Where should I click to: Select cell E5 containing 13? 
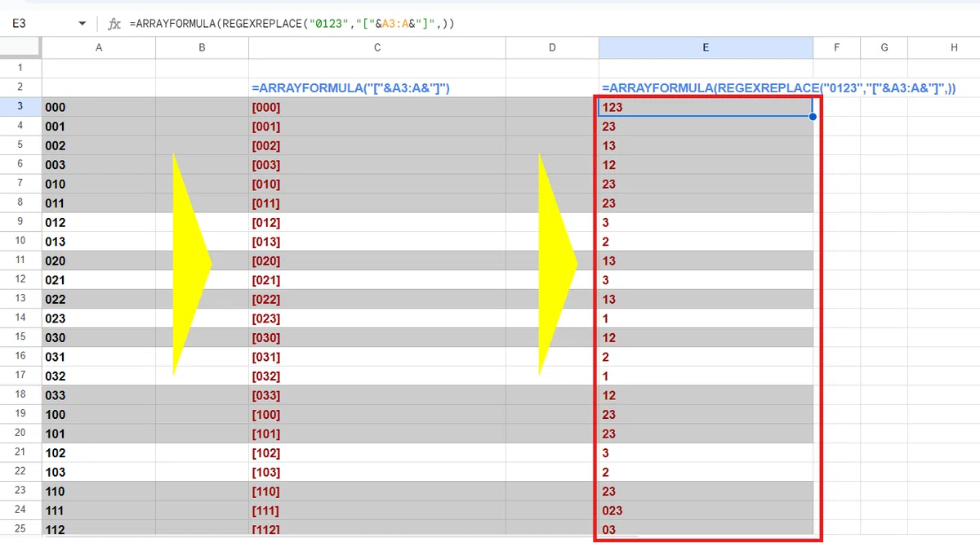(706, 145)
